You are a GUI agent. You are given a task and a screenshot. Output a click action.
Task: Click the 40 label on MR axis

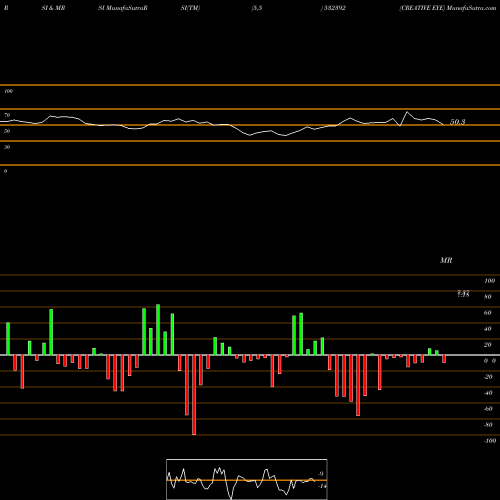coord(488,329)
